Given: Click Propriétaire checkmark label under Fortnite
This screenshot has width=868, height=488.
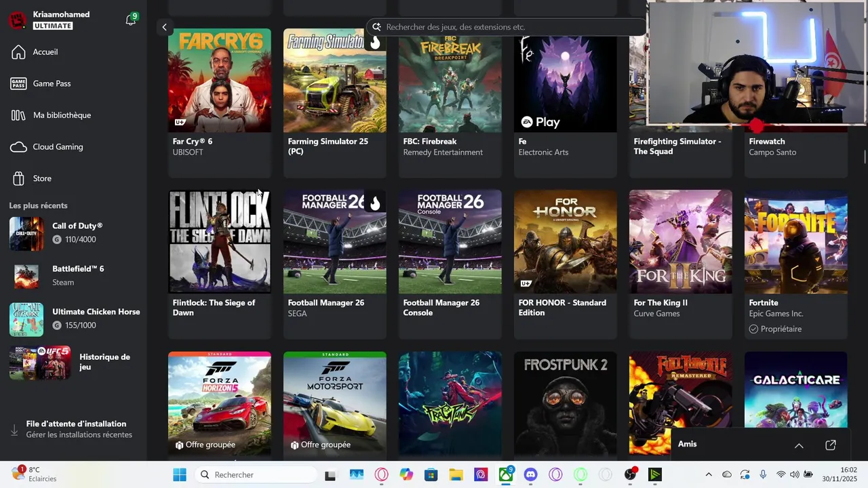Looking at the screenshot, I should point(775,329).
